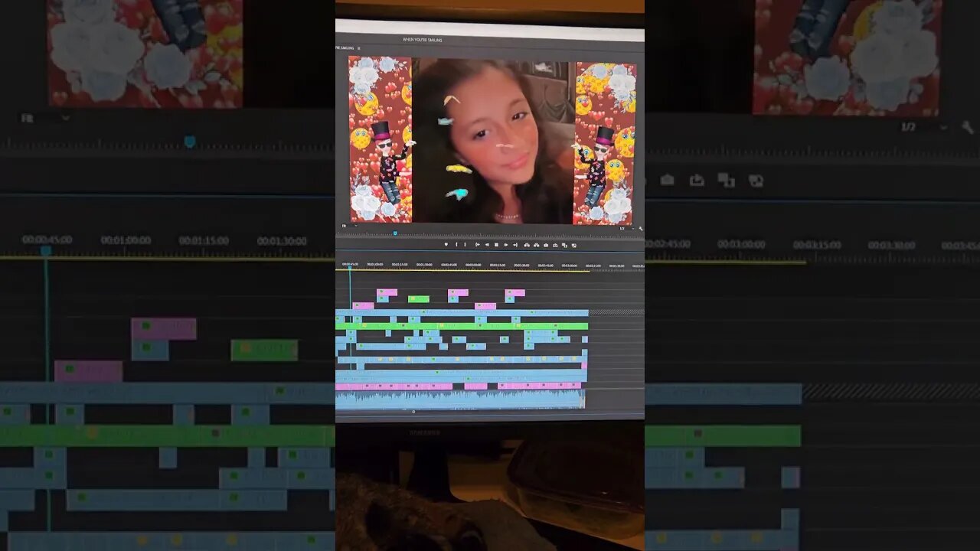Click the camera Export Frame icon

(546, 245)
